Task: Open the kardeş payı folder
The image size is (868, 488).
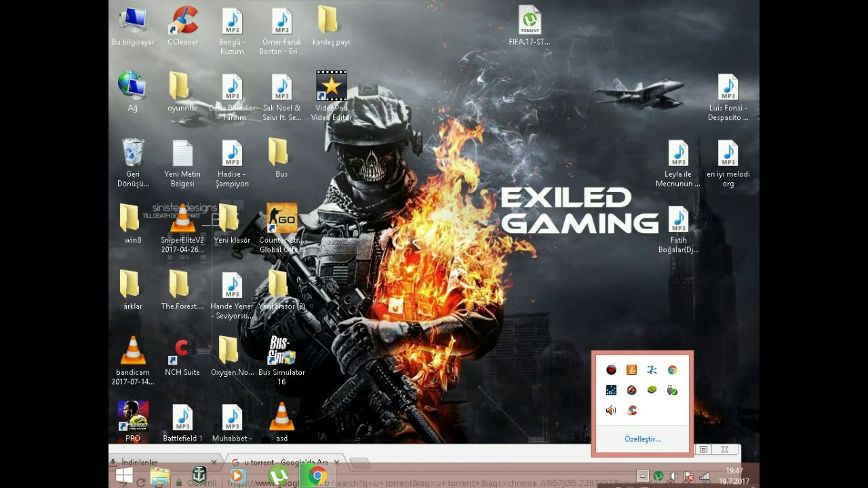Action: pyautogui.click(x=331, y=27)
